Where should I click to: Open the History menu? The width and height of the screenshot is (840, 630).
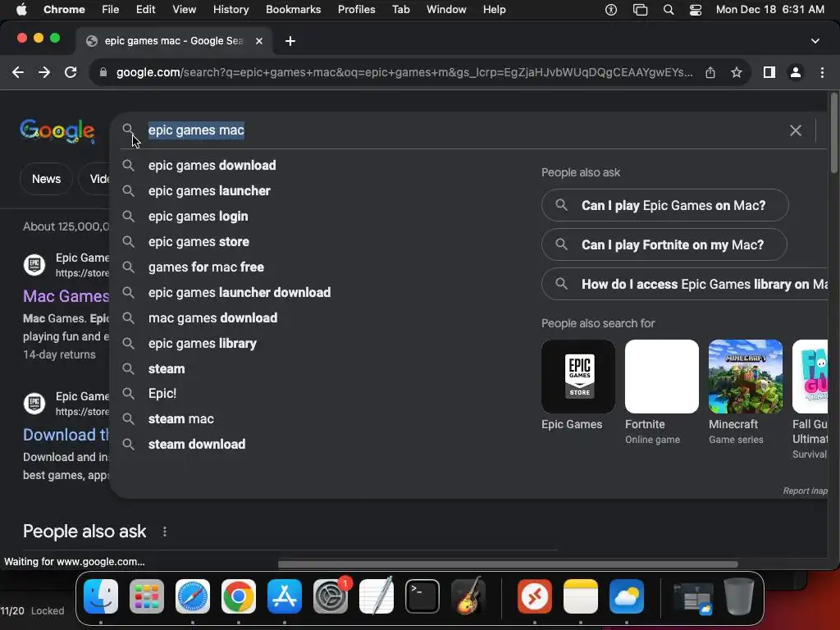pos(231,10)
